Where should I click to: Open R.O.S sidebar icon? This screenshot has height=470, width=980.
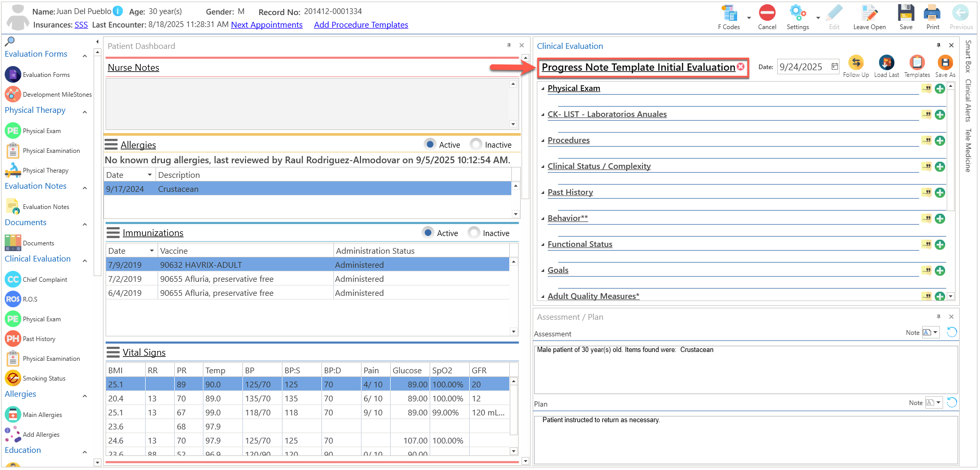coord(13,299)
